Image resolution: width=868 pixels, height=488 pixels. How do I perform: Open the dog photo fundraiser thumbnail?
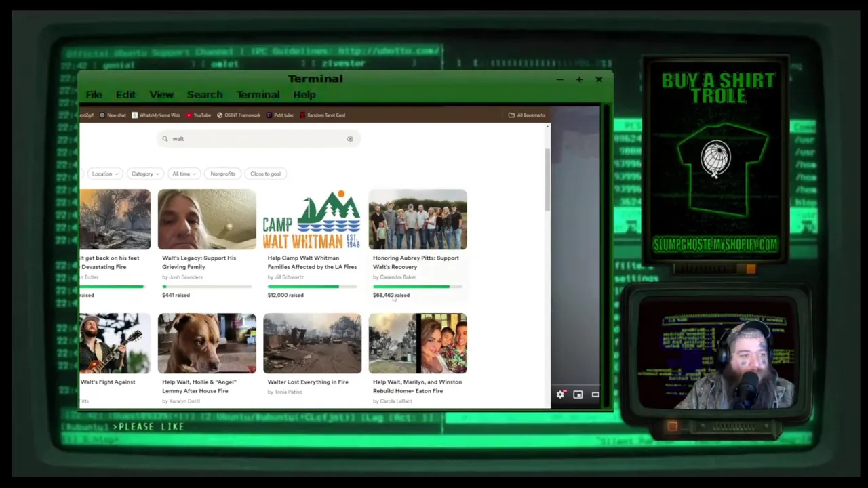point(207,343)
